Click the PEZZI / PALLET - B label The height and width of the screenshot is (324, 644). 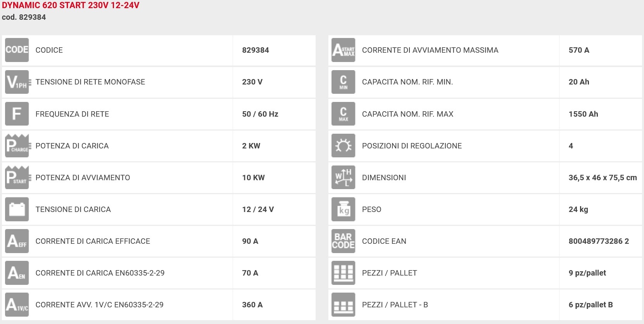pyautogui.click(x=395, y=305)
